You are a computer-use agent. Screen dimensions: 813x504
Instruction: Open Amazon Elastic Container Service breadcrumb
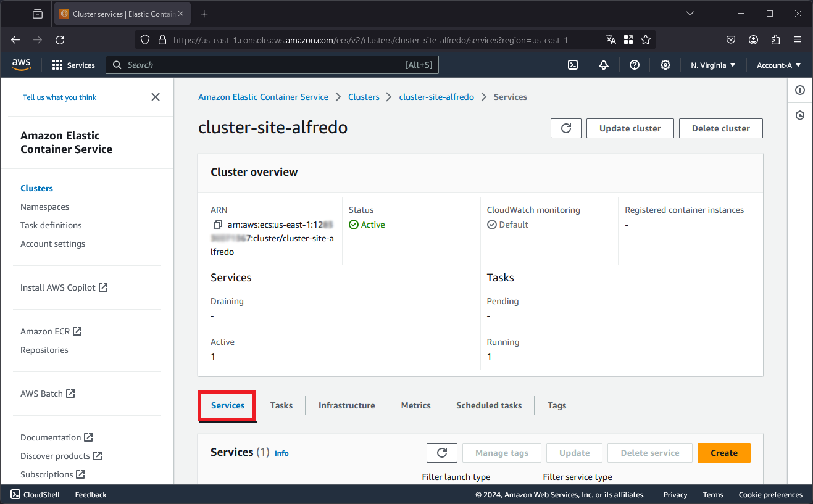click(264, 97)
